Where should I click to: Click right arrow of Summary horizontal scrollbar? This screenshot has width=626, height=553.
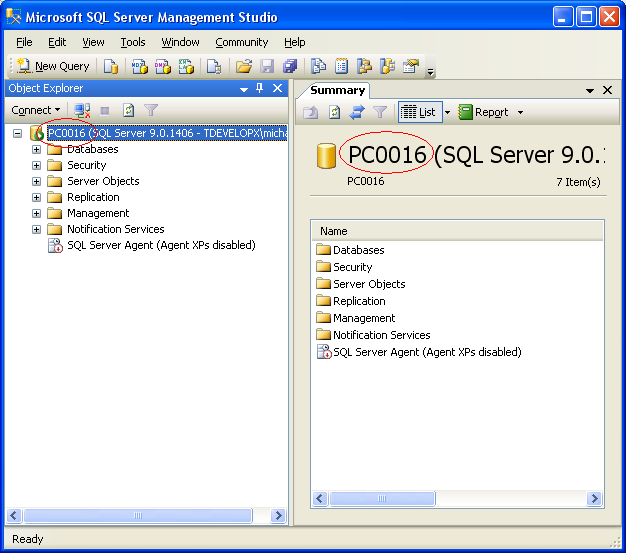(594, 499)
